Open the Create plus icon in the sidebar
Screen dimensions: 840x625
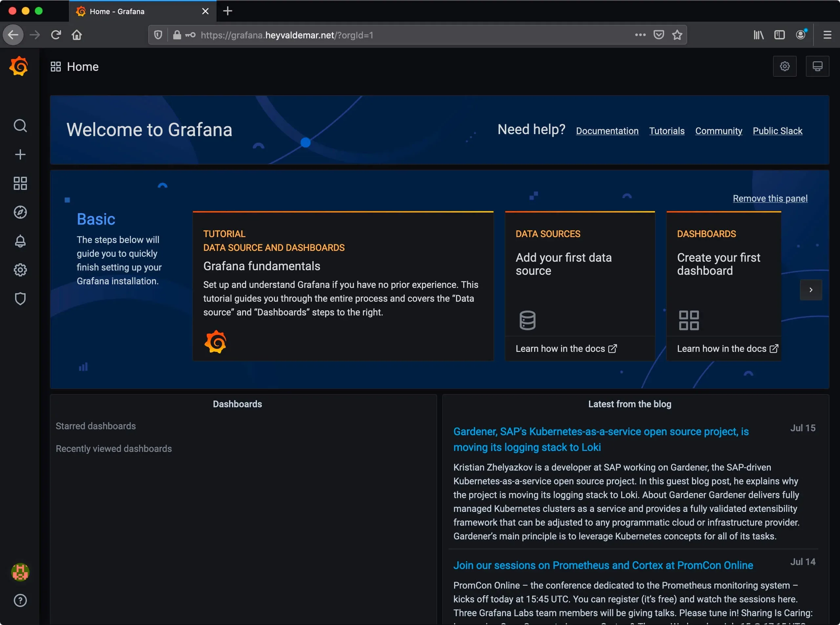click(x=20, y=154)
